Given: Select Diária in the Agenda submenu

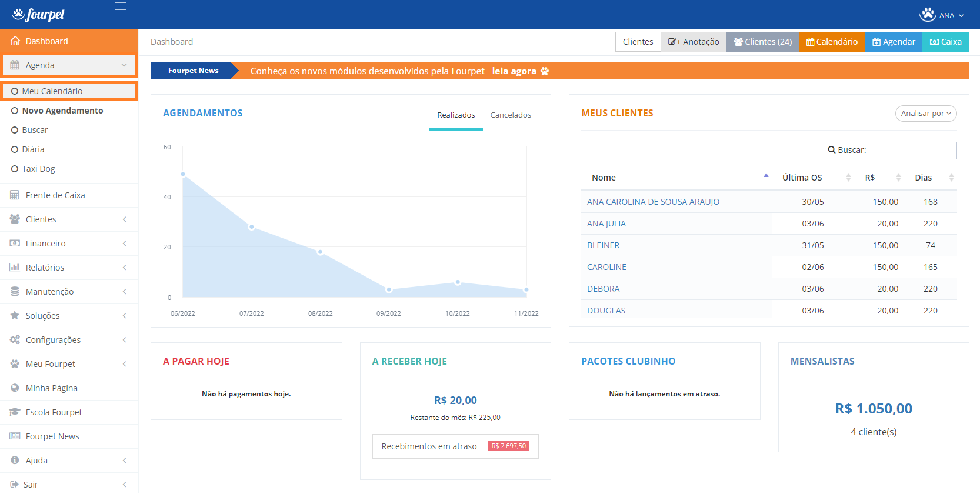Looking at the screenshot, I should point(33,149).
